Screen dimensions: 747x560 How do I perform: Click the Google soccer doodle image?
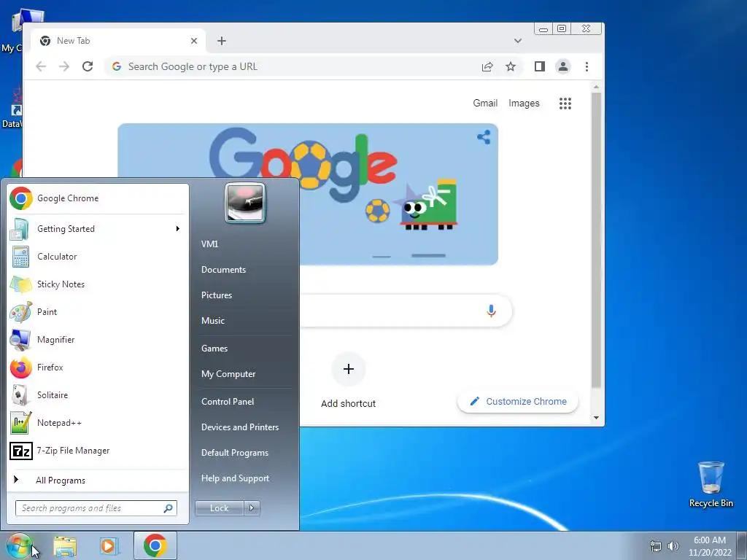[308, 194]
